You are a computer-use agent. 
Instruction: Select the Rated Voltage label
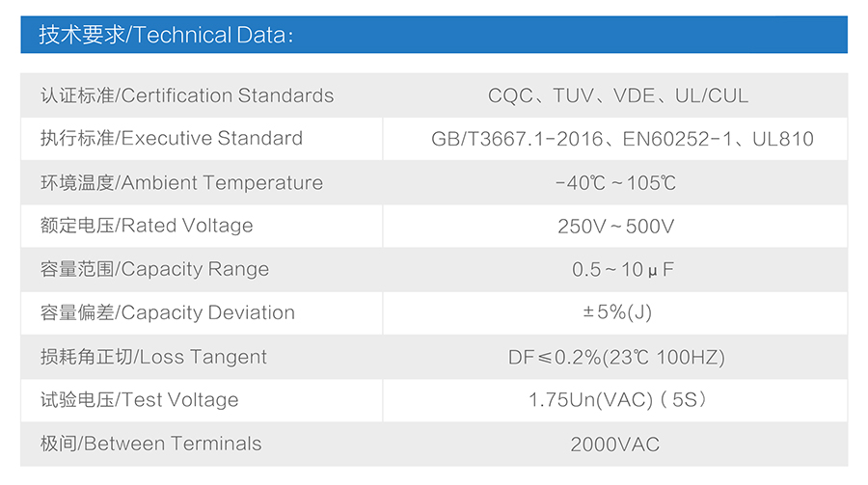pos(147,226)
